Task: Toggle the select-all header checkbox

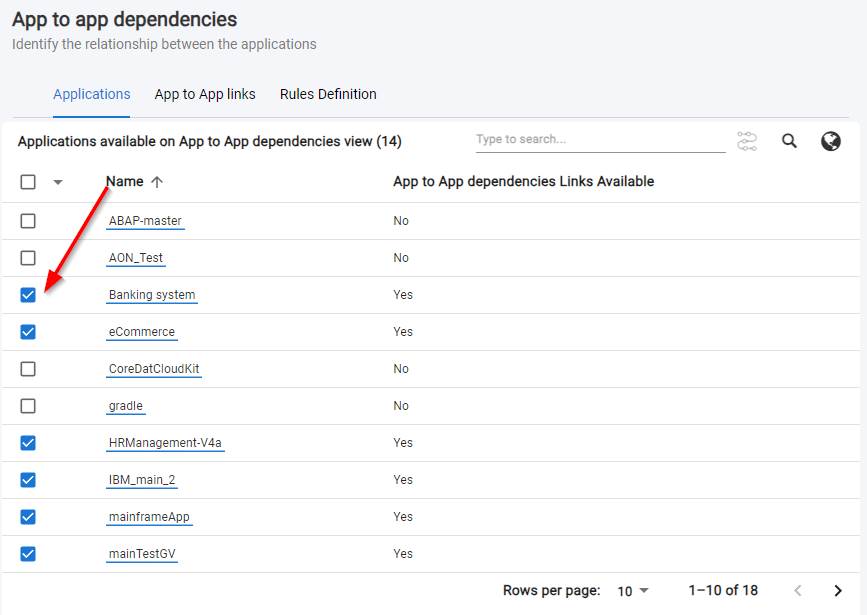Action: tap(28, 182)
